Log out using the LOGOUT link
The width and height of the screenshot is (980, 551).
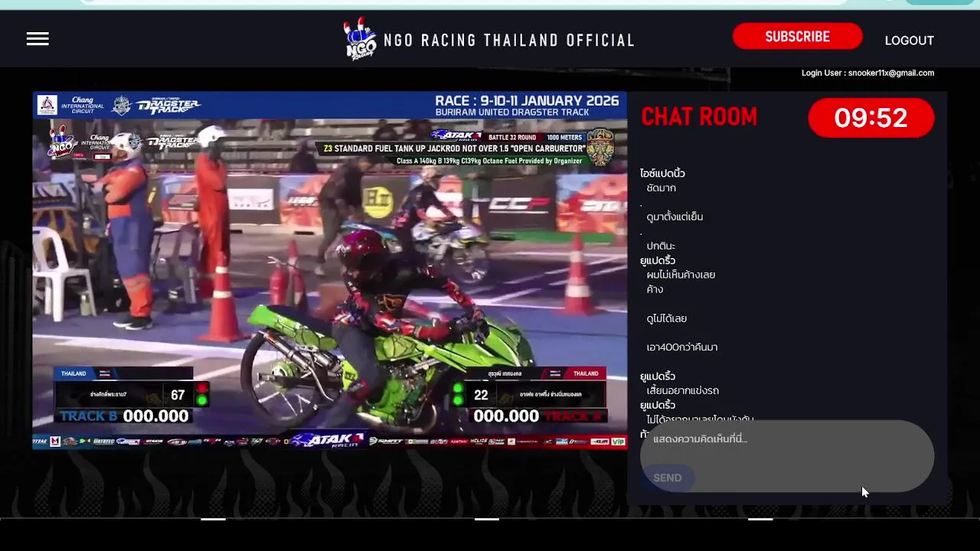(909, 41)
